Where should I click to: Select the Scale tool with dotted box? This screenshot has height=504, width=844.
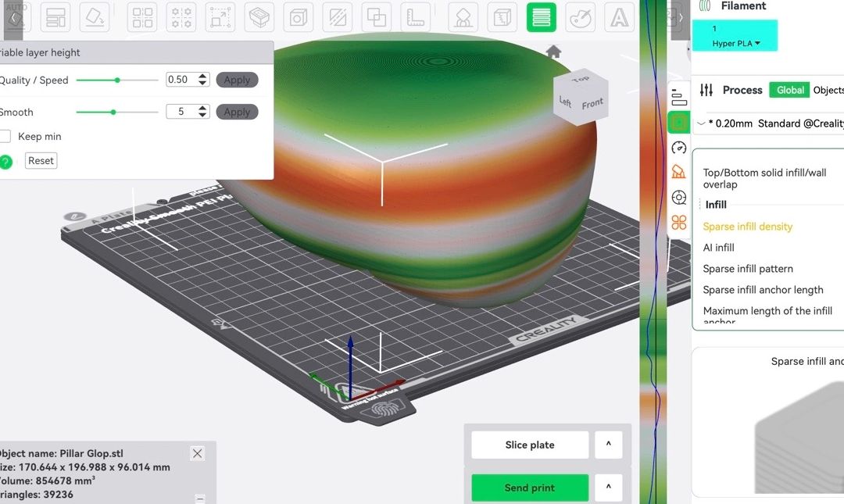pos(220,18)
